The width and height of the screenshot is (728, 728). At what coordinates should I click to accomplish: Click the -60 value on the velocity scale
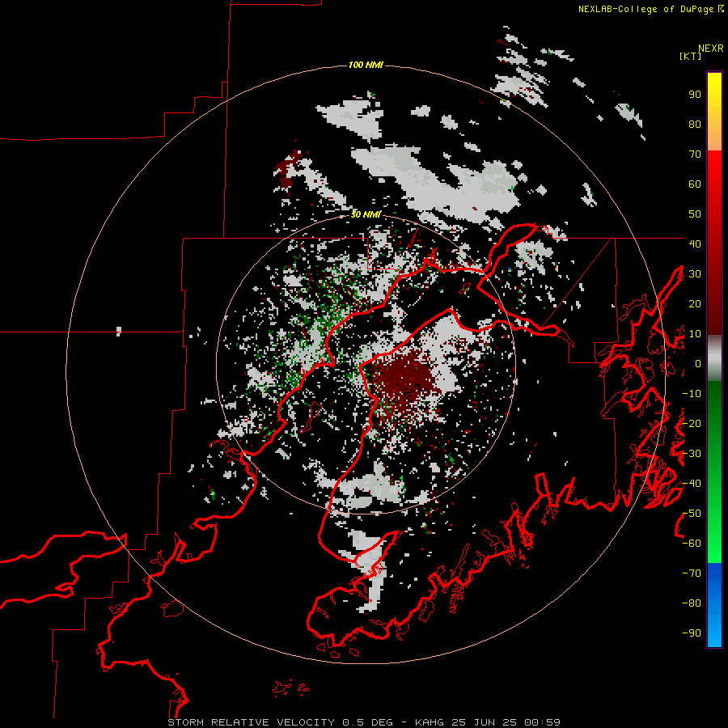[x=692, y=544]
